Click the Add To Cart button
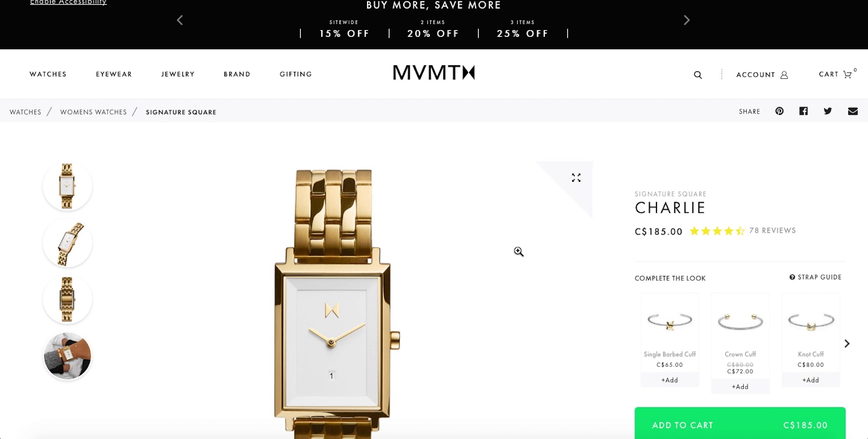Screen dimensions: 868x439 point(740,423)
